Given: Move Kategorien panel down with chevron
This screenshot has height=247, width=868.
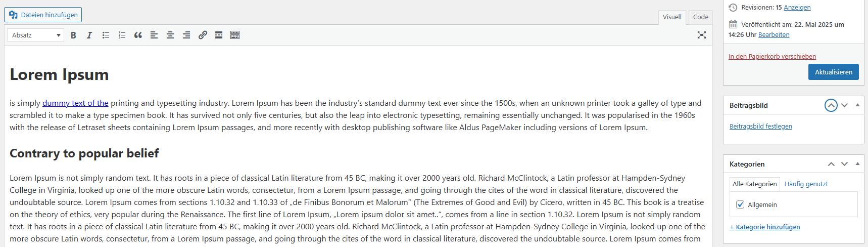Looking at the screenshot, I should (844, 164).
